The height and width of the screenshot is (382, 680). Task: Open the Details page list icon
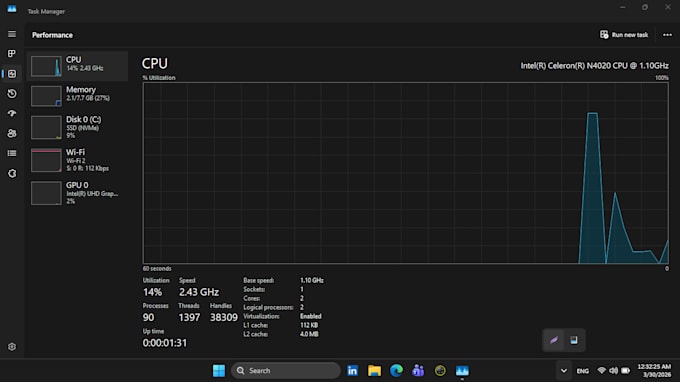click(12, 153)
